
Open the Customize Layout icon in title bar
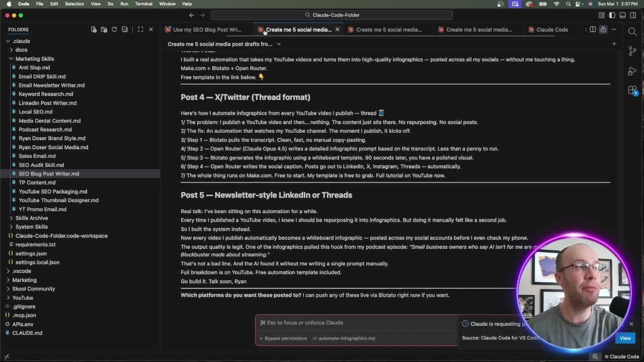point(602,15)
